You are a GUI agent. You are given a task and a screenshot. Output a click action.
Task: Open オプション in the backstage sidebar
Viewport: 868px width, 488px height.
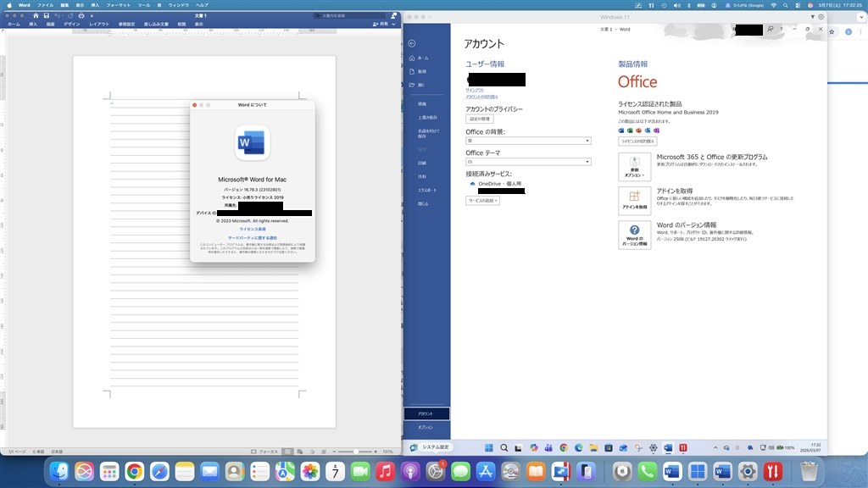tap(426, 428)
